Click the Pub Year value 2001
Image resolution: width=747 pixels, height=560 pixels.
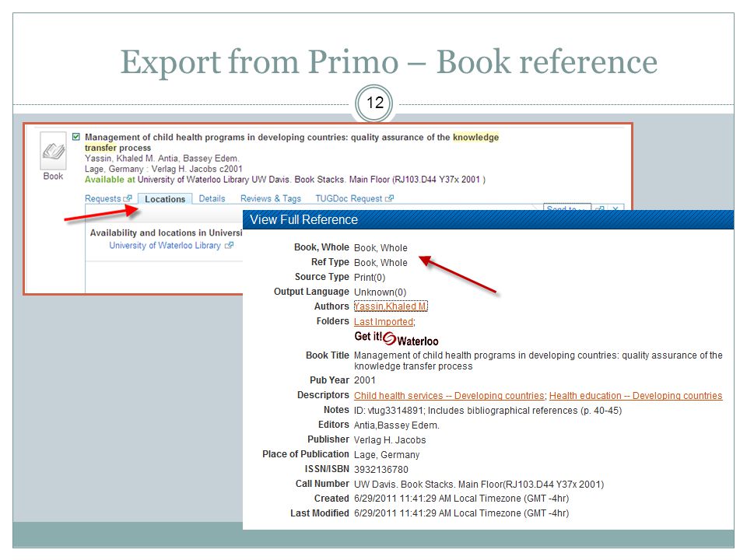[x=365, y=380]
